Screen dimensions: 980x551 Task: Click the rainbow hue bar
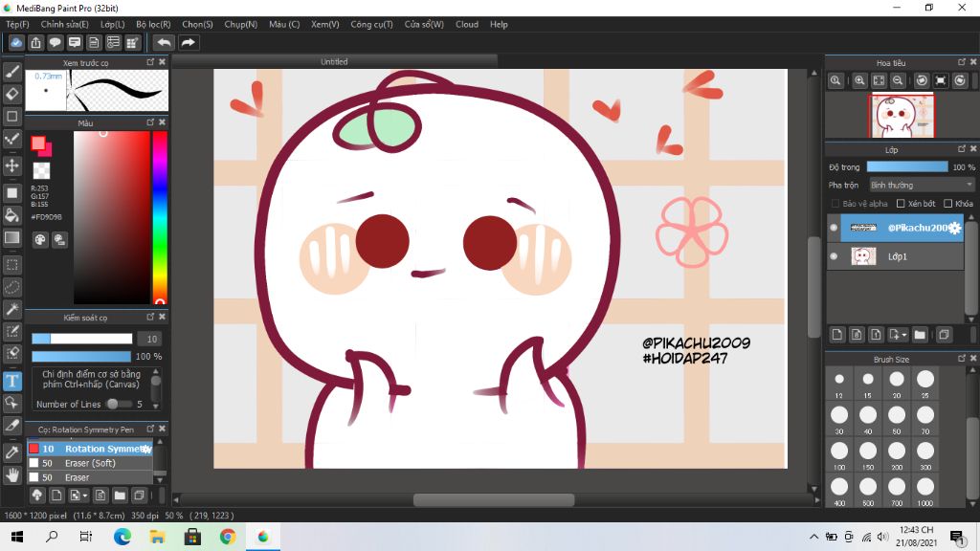[160, 217]
